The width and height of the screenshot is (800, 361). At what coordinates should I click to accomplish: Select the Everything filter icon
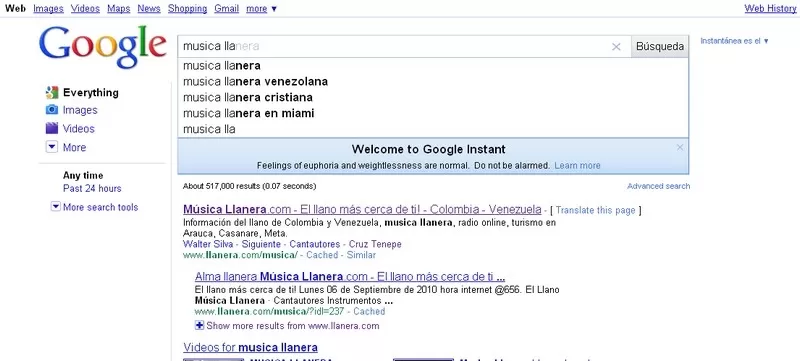pyautogui.click(x=52, y=92)
